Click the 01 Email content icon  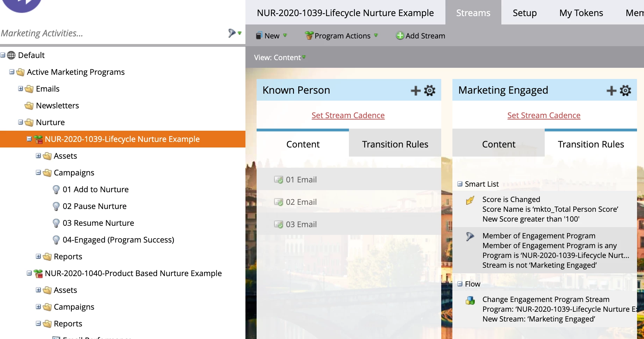click(x=279, y=180)
